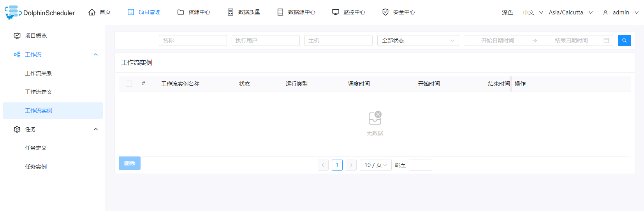Open the 安全中心 top menu
The image size is (644, 211).
pos(404,12)
